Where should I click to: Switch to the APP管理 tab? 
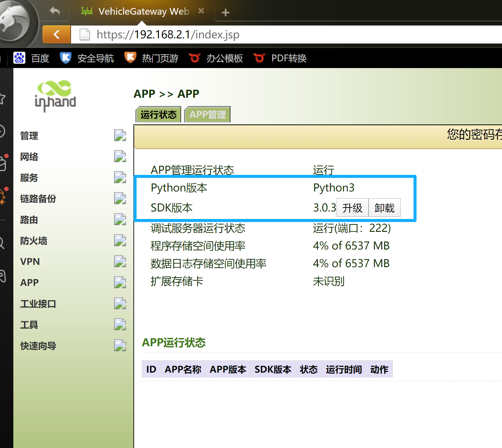click(x=207, y=115)
